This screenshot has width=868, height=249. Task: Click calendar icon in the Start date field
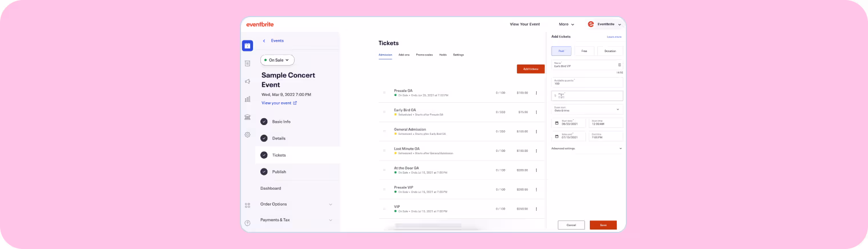point(557,123)
